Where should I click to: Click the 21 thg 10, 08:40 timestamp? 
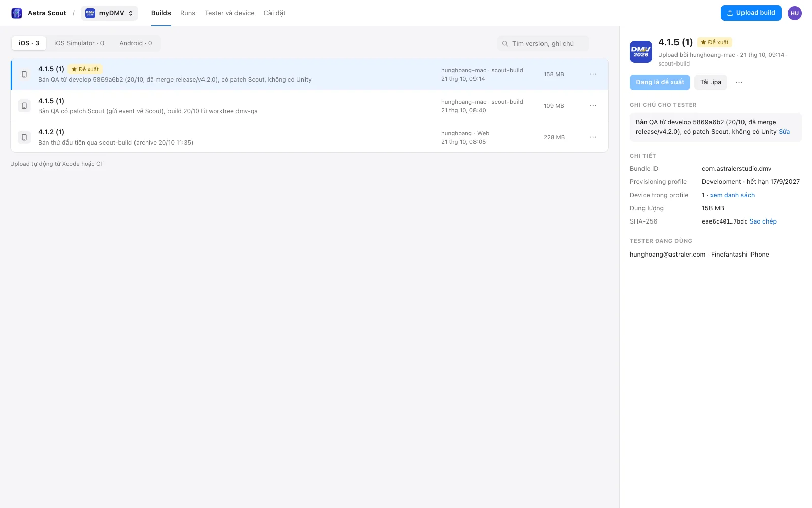tap(463, 110)
